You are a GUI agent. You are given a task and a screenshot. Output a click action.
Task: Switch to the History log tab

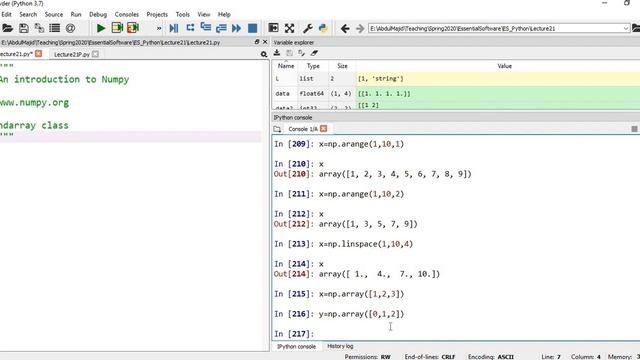point(340,346)
